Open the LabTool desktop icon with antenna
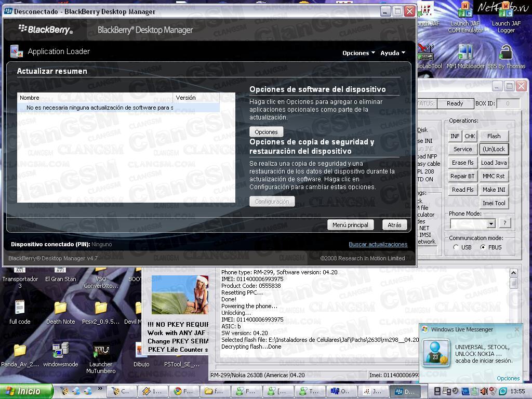532x399 pixels. (x=428, y=57)
